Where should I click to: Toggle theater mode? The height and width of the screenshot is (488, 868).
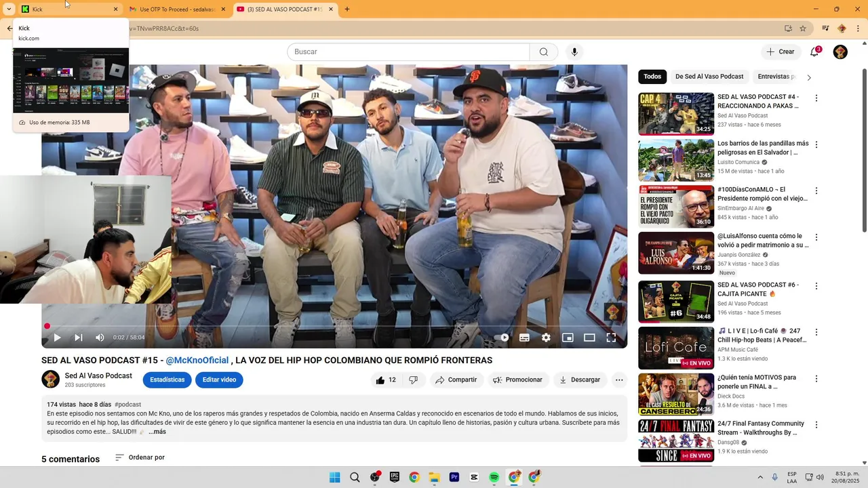589,338
